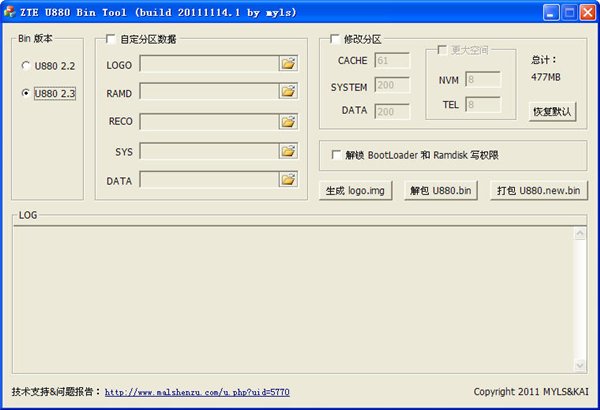This screenshot has height=410, width=600.
Task: Click the CACHE size field
Action: [392, 60]
